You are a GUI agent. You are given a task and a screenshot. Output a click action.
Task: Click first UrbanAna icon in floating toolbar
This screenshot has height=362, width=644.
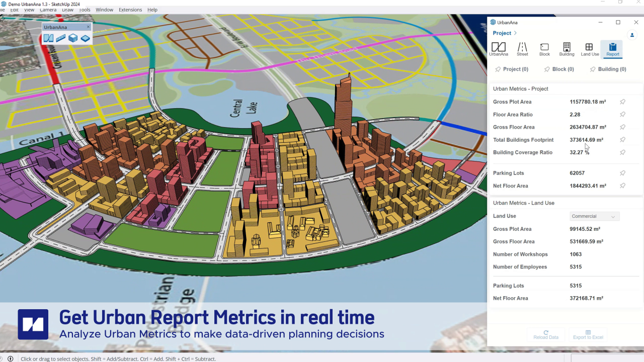[48, 38]
